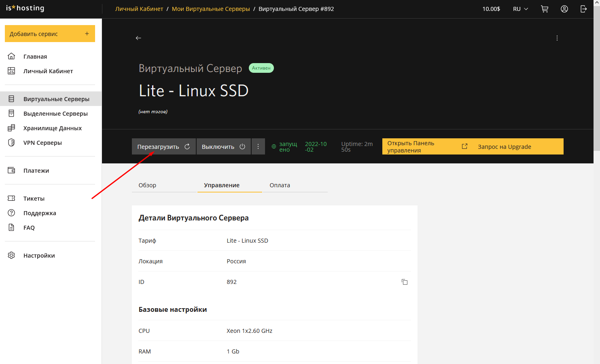Follow the Личный Кабинет breadcrumb link
The width and height of the screenshot is (600, 364).
[x=139, y=8]
